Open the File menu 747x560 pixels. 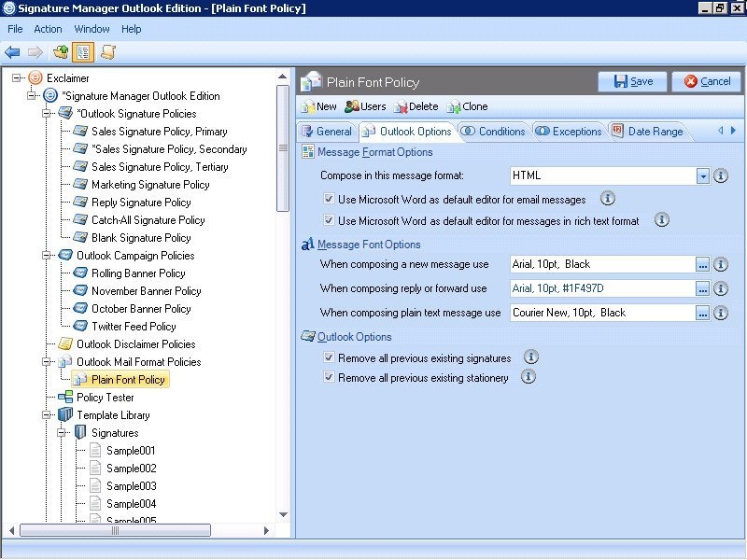click(15, 29)
